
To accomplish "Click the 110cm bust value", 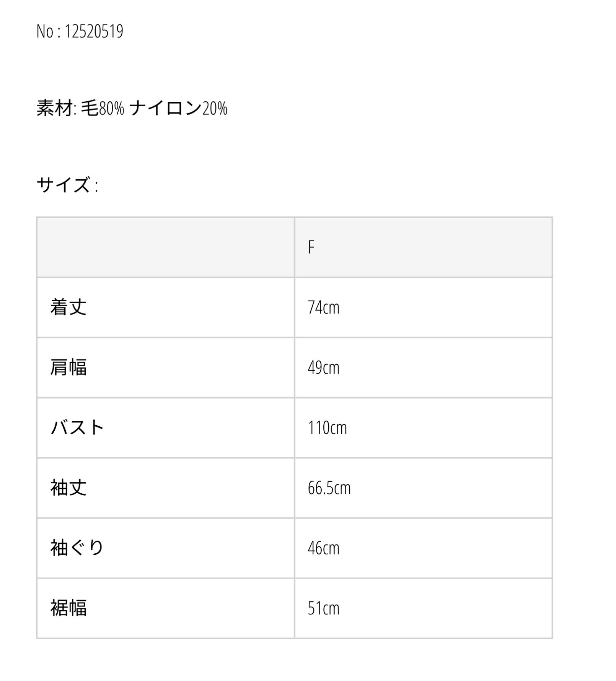I will click(x=327, y=427).
